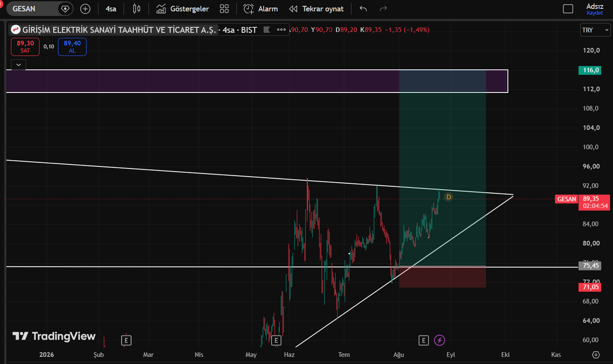Click the flag icon next to BIST
The image size is (613, 364).
[x=266, y=30]
